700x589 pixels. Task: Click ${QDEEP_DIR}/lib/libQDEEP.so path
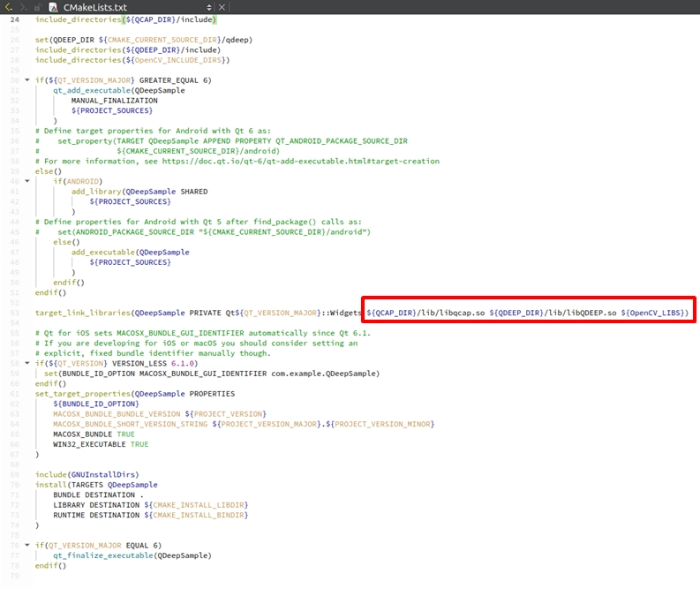tap(553, 313)
